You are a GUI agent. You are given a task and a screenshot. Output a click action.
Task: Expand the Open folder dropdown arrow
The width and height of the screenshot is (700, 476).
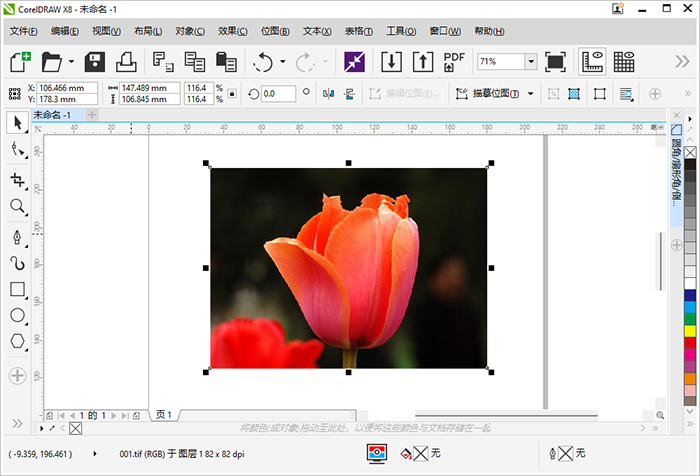71,62
